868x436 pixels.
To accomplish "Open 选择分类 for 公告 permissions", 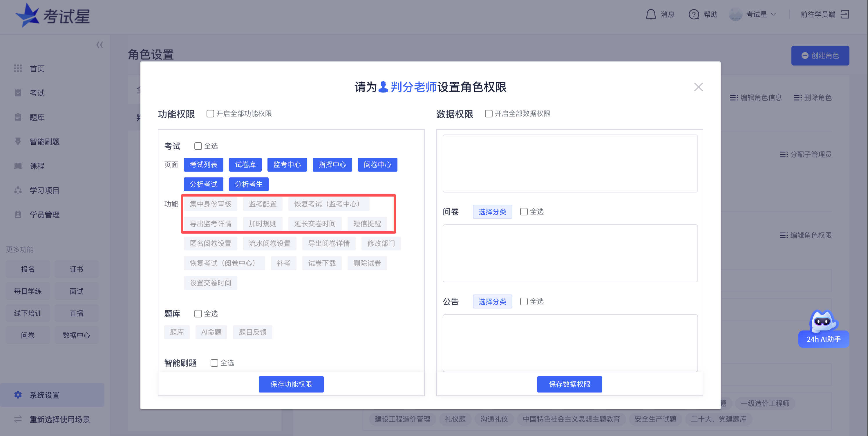I will (492, 301).
